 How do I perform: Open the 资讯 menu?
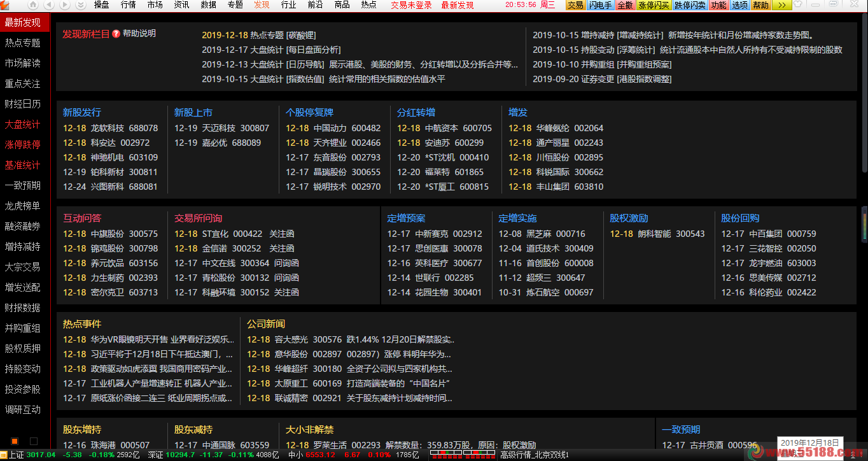181,5
